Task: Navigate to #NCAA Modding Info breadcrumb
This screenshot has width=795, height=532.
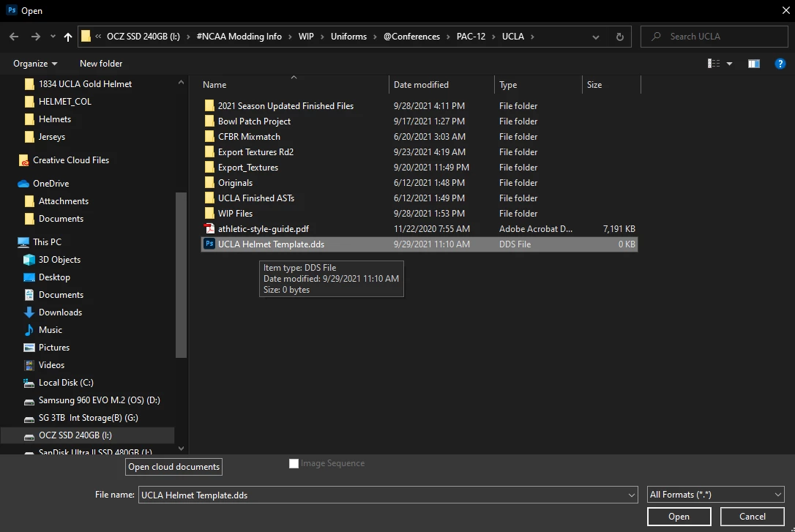Action: tap(239, 37)
